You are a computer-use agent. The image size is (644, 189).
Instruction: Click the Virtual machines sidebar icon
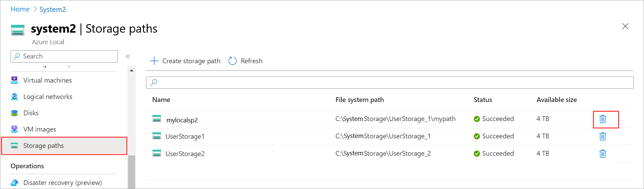(14, 80)
